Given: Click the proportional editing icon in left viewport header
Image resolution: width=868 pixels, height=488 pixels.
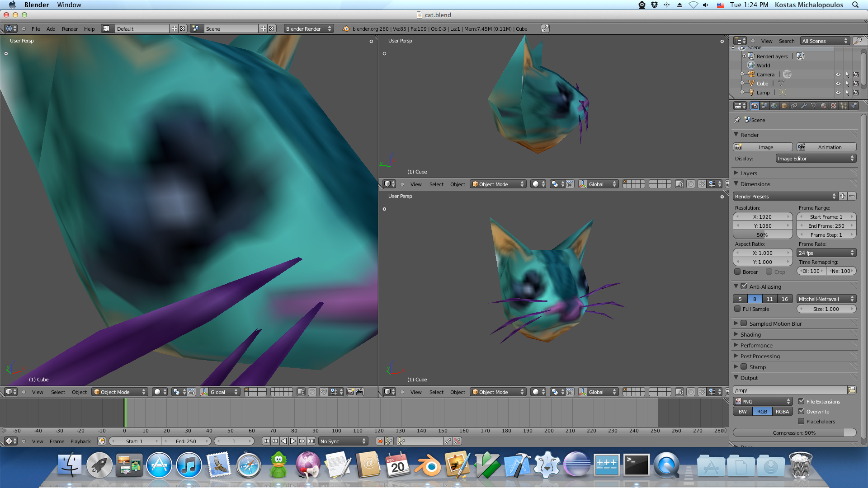Looking at the screenshot, I should pyautogui.click(x=312, y=392).
